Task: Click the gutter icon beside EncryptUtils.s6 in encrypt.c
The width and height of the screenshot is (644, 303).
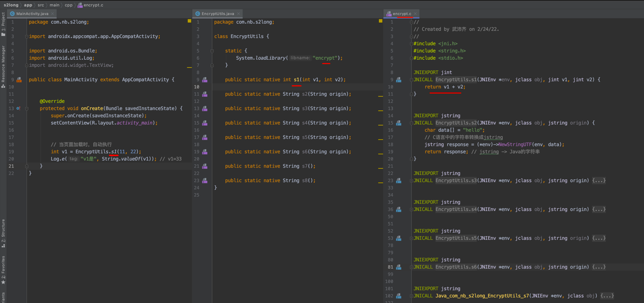Action: [x=399, y=267]
